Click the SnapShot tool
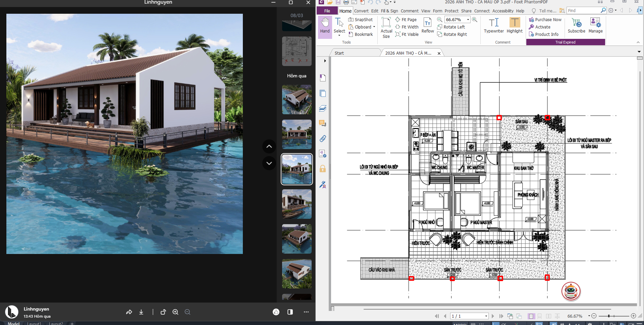This screenshot has height=325, width=644. [x=361, y=20]
